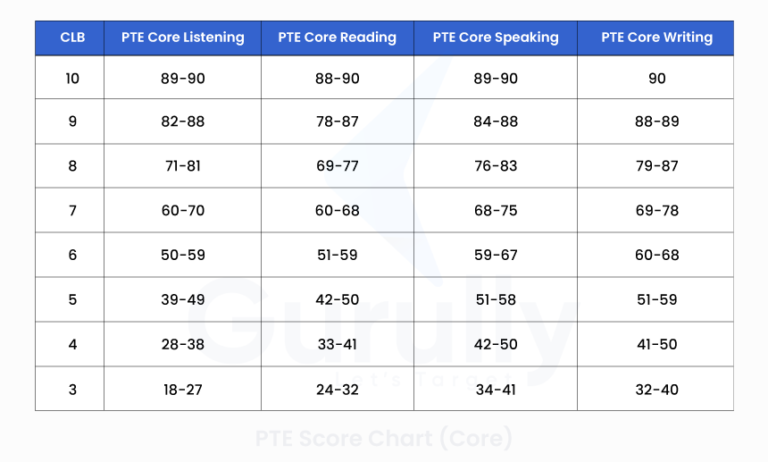Select Writing score 69-78 cell
The image size is (768, 462).
[x=657, y=210]
